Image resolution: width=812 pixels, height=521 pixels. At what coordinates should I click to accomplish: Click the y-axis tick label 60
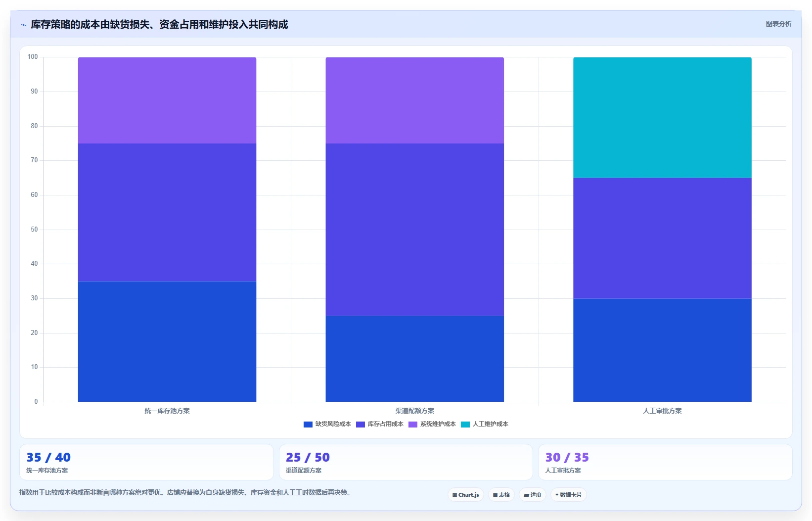[34, 195]
